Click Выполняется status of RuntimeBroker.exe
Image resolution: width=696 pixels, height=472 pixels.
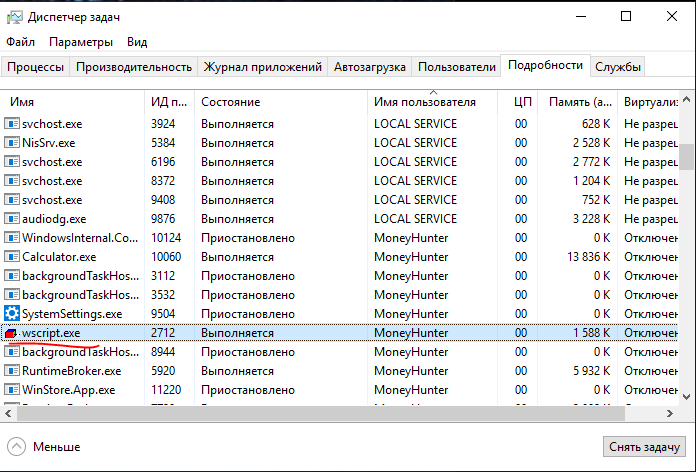tap(237, 371)
